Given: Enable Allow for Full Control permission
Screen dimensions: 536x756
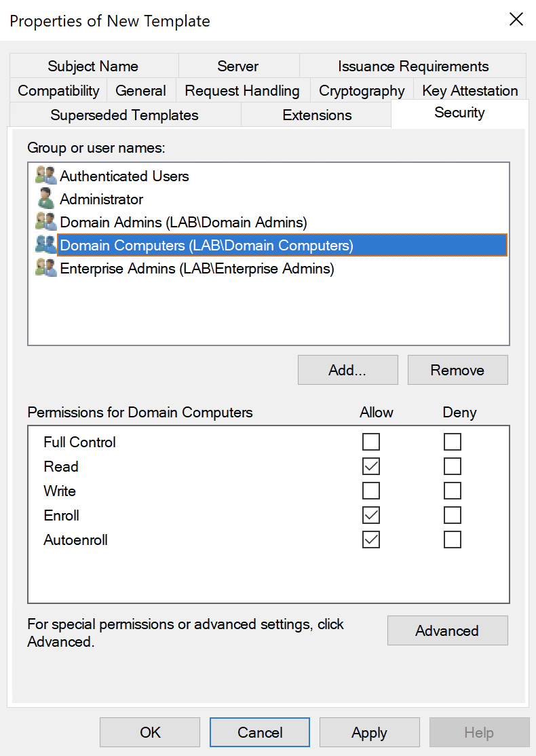Looking at the screenshot, I should tap(371, 442).
